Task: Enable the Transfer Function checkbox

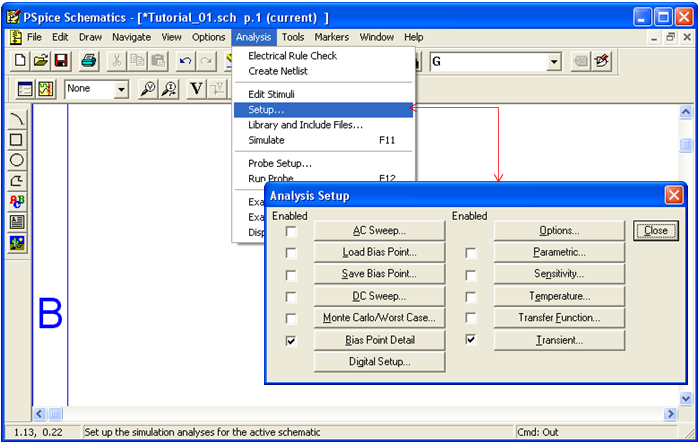Action: click(470, 318)
